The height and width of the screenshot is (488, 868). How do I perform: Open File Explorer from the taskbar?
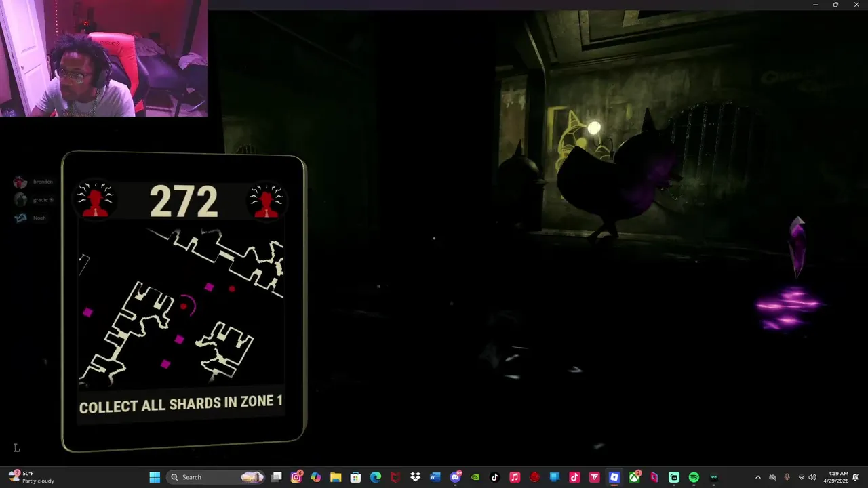point(336,477)
